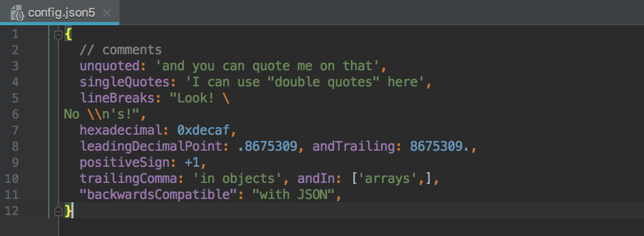Collapse the object at the opening brace fold marker

click(58, 35)
